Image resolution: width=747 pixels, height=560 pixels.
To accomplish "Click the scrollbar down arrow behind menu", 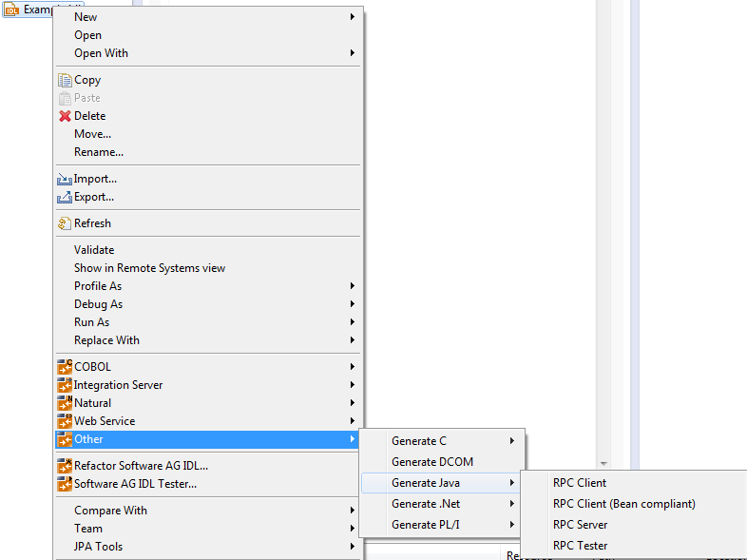I will pos(603,464).
